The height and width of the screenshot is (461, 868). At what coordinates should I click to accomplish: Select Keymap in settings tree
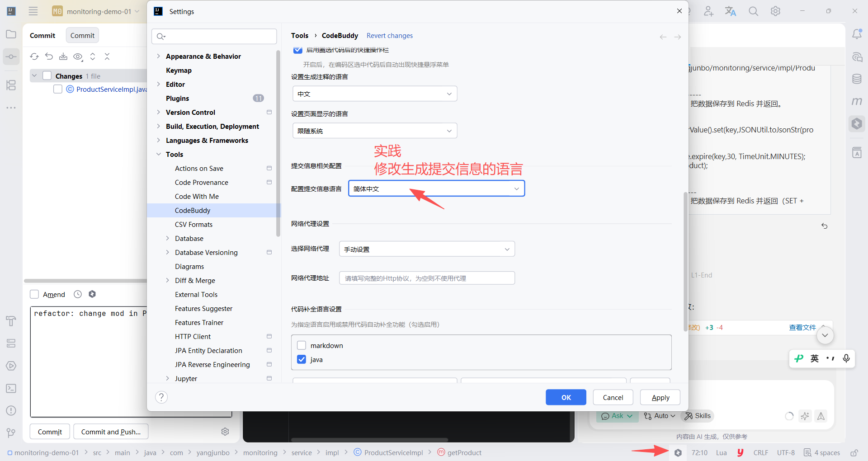[x=179, y=70]
